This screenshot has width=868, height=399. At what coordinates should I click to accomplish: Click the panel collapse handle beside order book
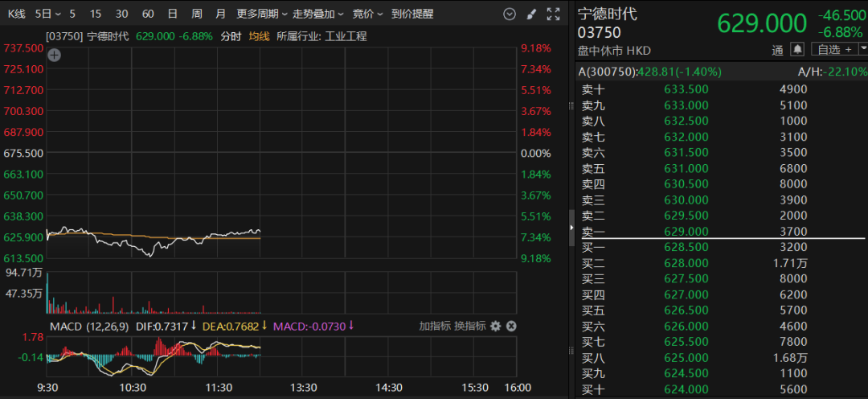click(571, 217)
